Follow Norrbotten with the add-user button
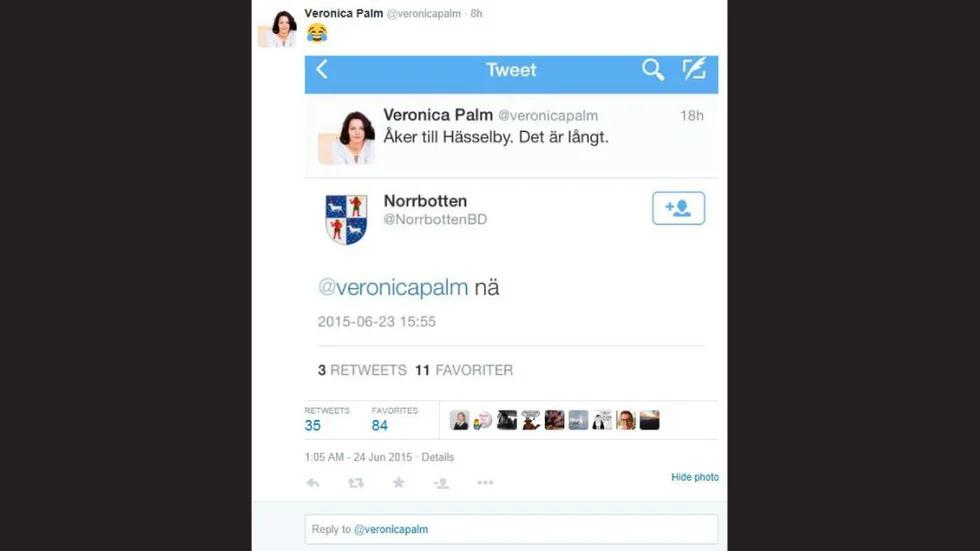This screenshot has width=980, height=551. 678,208
